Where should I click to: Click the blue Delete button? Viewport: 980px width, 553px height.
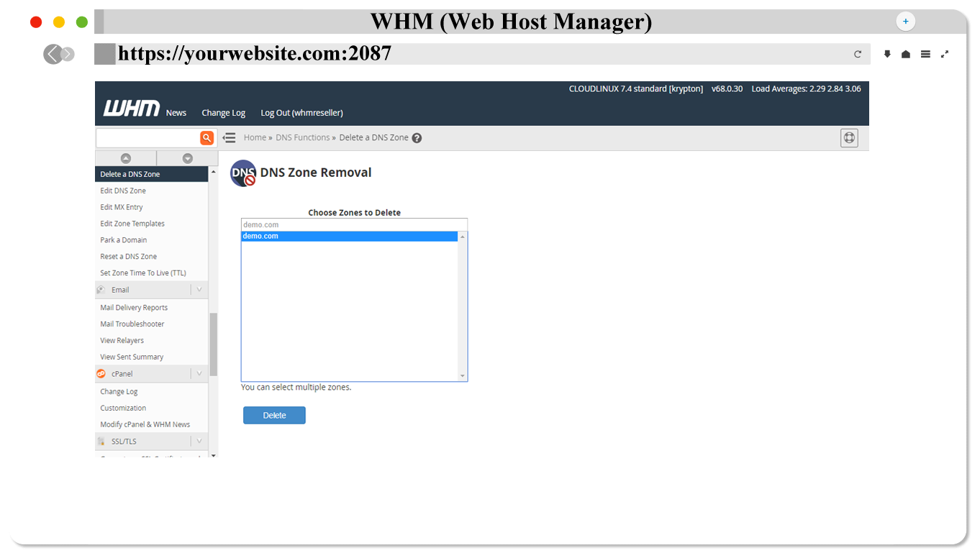click(x=274, y=416)
